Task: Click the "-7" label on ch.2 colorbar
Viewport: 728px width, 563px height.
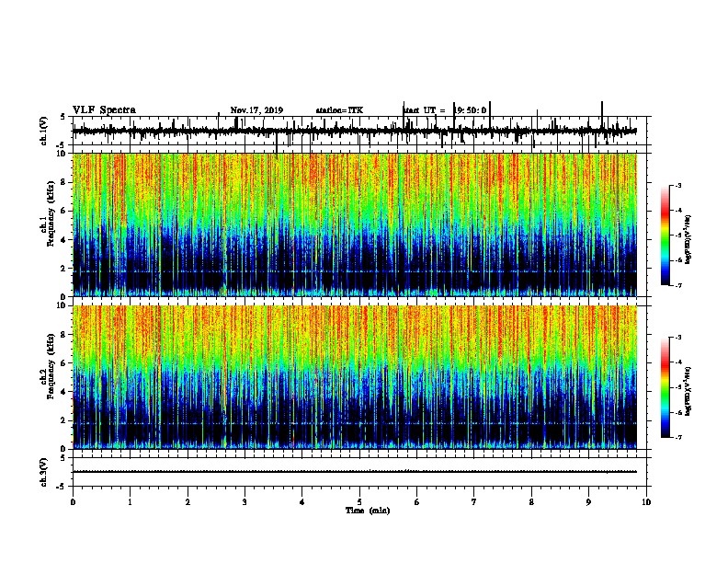Action: pyautogui.click(x=677, y=437)
